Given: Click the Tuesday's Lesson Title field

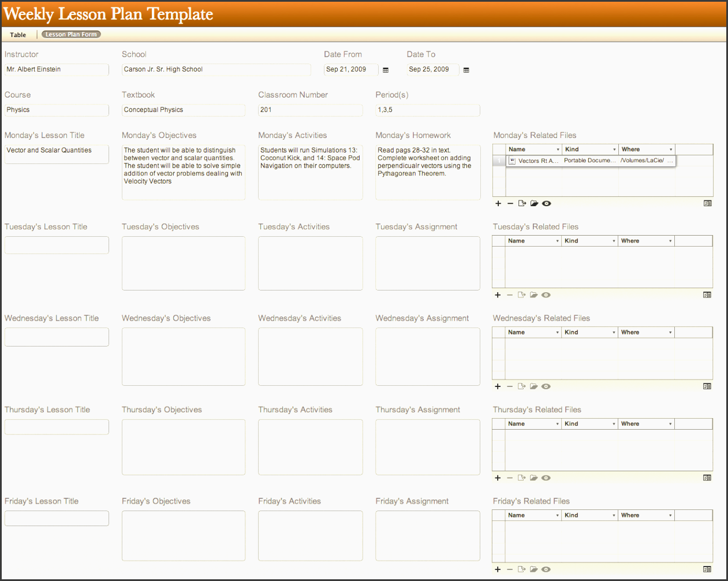Looking at the screenshot, I should tap(57, 245).
